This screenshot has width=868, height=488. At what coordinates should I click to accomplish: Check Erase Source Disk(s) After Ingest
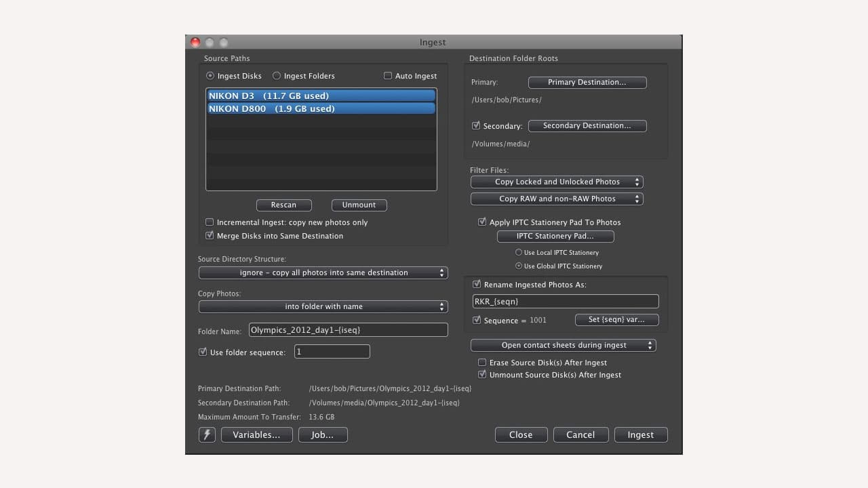tap(482, 362)
